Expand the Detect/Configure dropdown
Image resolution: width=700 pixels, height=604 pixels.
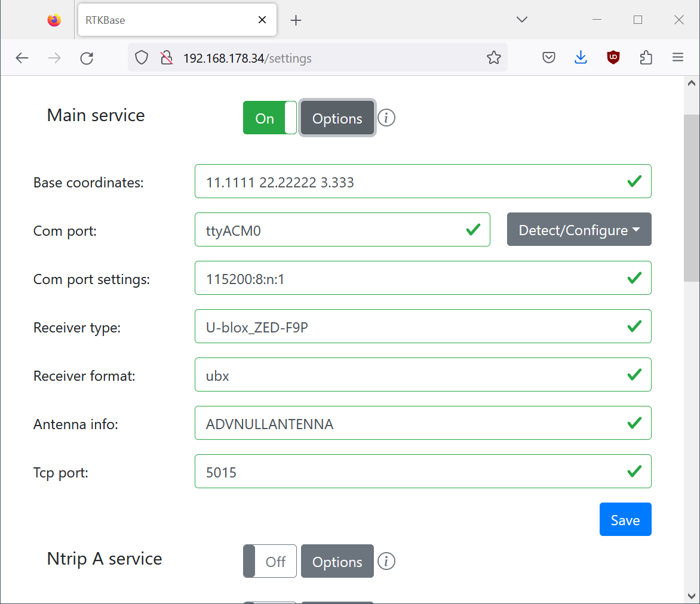click(x=579, y=230)
